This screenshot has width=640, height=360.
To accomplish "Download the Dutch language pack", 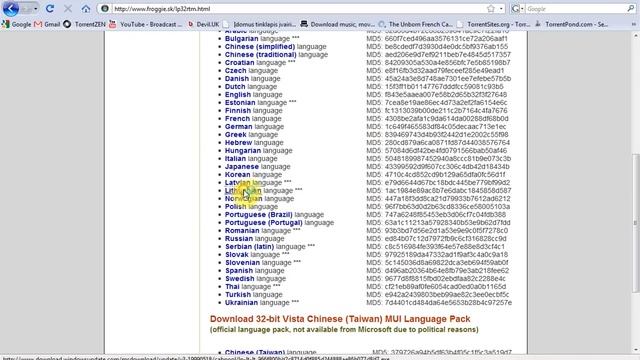I will (x=235, y=87).
